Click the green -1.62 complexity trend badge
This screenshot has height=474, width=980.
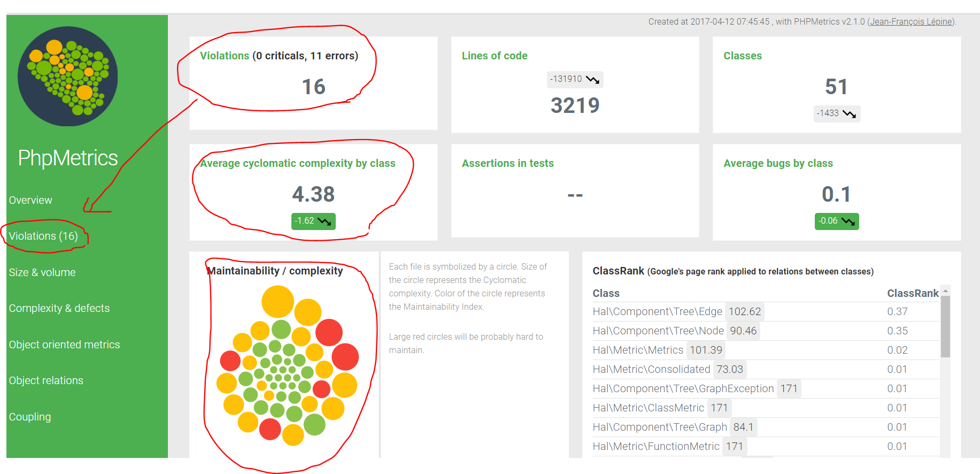[x=313, y=221]
